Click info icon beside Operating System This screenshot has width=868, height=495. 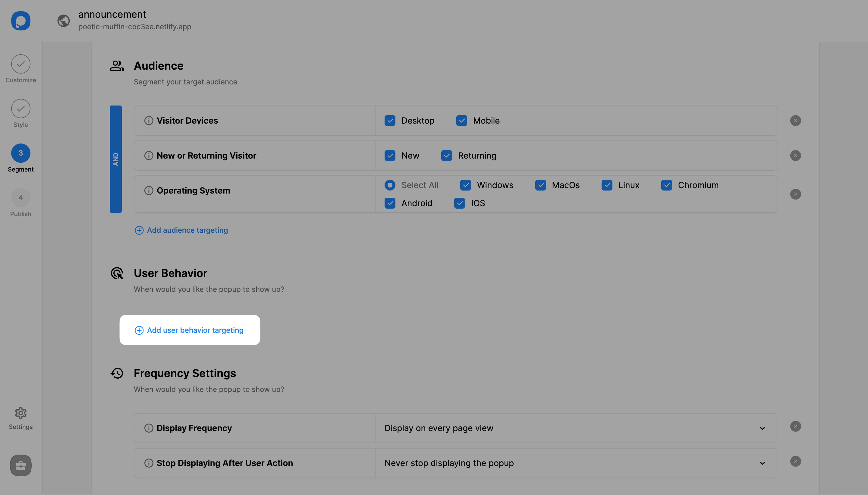[149, 191]
